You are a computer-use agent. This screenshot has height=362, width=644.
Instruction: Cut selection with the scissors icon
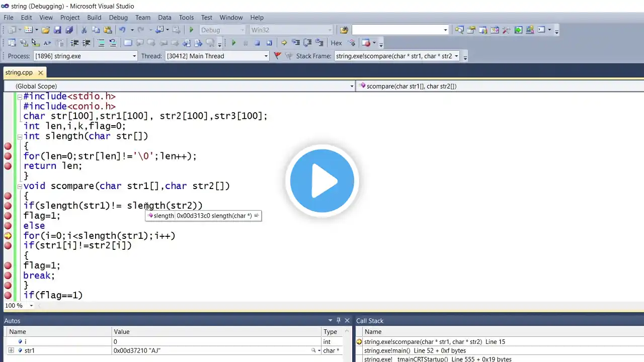(84, 30)
